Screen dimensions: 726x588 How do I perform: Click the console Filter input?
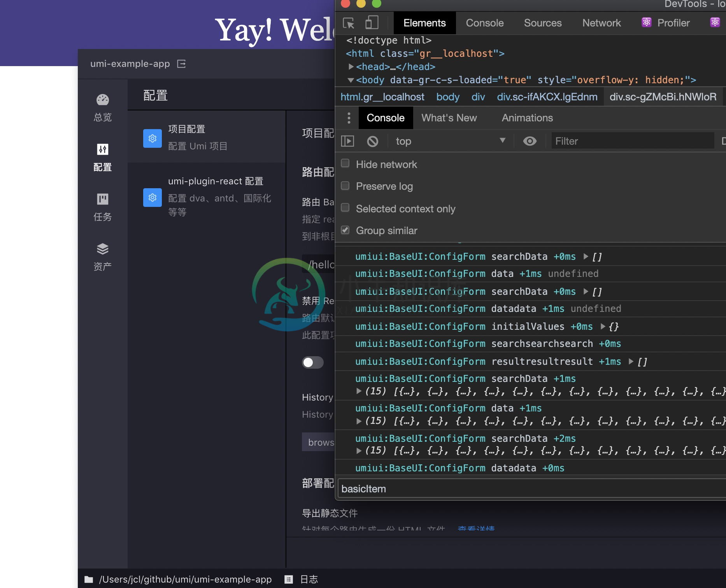pyautogui.click(x=633, y=141)
